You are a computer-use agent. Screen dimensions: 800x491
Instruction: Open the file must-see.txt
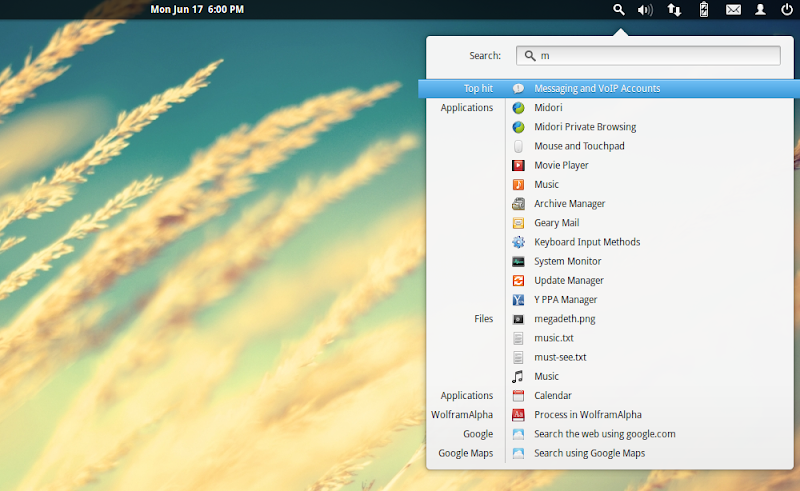click(560, 357)
